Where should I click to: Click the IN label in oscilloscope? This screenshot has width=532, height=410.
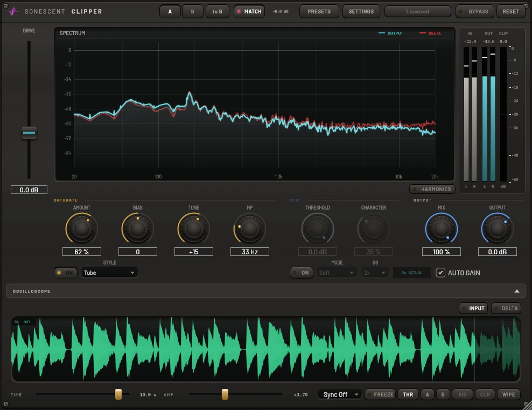(16, 322)
